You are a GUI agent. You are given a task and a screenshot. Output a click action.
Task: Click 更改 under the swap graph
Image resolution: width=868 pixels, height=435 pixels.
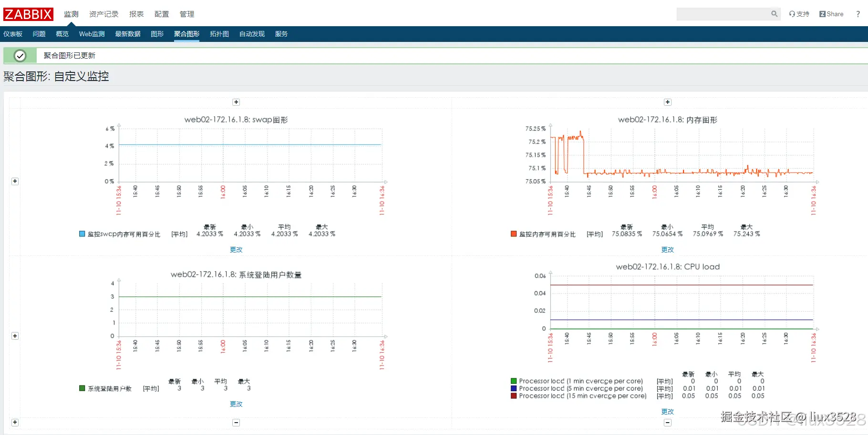236,250
